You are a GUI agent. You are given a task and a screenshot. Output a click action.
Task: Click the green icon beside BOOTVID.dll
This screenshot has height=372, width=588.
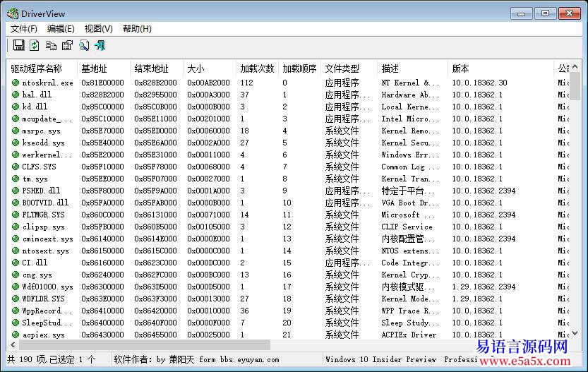point(16,203)
